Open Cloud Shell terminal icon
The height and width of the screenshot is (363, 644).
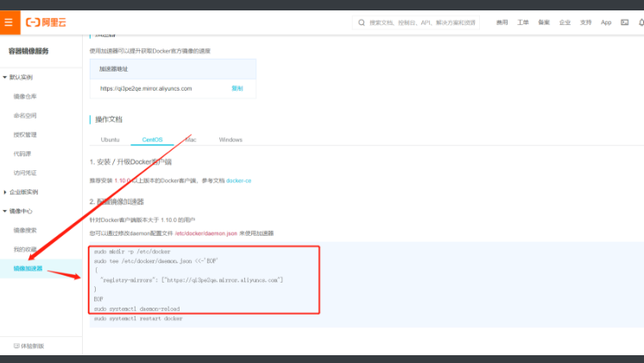[625, 22]
